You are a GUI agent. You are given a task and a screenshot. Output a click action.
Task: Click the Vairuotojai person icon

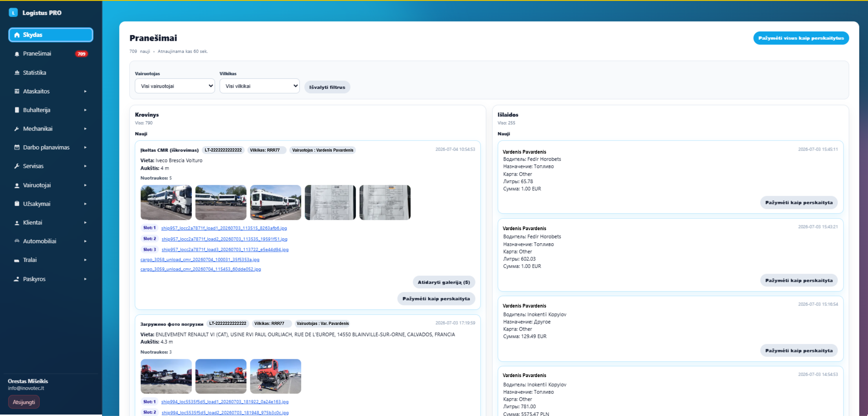point(17,185)
